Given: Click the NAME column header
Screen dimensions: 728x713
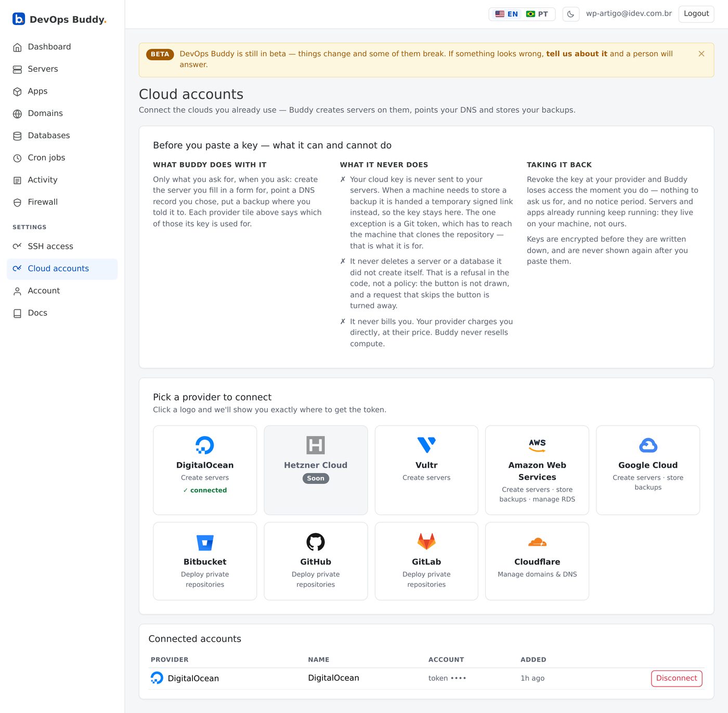Looking at the screenshot, I should [319, 659].
